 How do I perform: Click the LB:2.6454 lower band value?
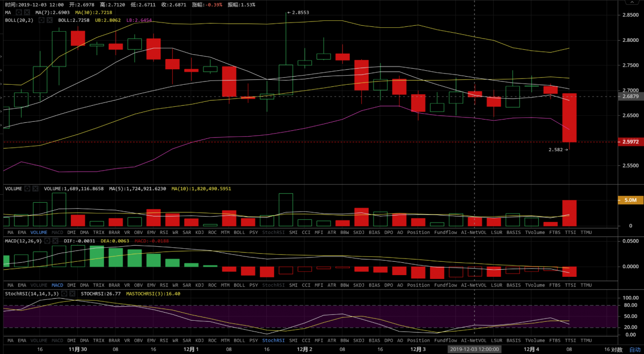tap(138, 20)
